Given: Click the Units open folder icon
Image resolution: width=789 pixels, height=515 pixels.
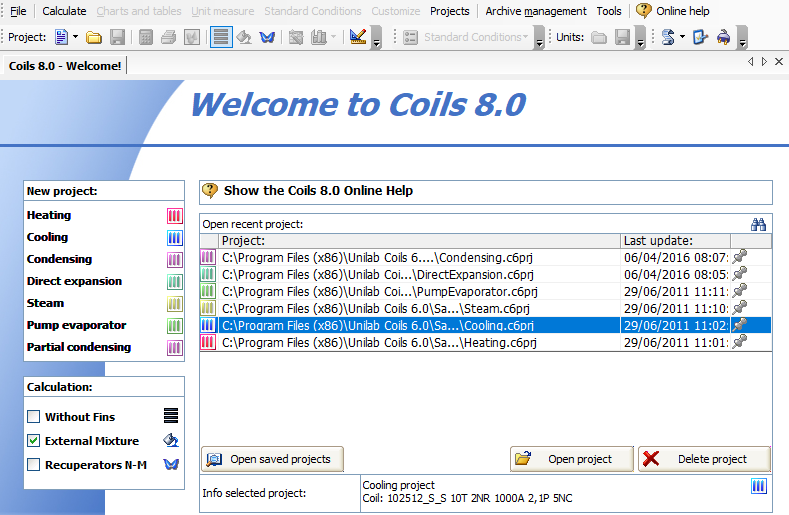Looking at the screenshot, I should (x=598, y=37).
